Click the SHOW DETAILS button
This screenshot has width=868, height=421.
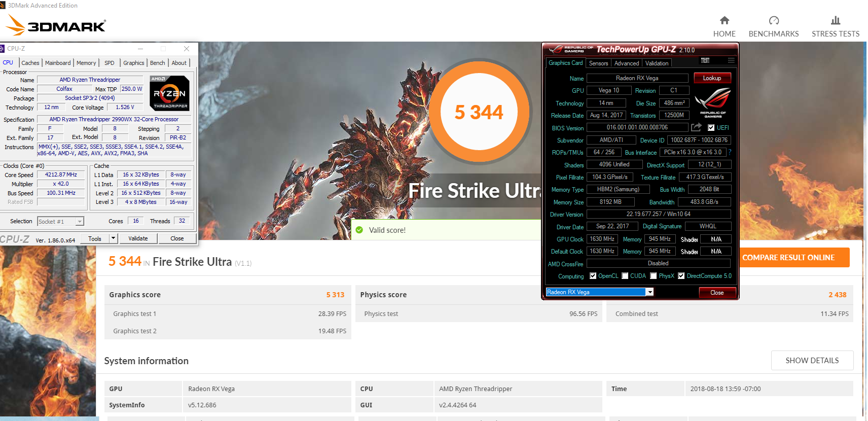click(x=812, y=360)
